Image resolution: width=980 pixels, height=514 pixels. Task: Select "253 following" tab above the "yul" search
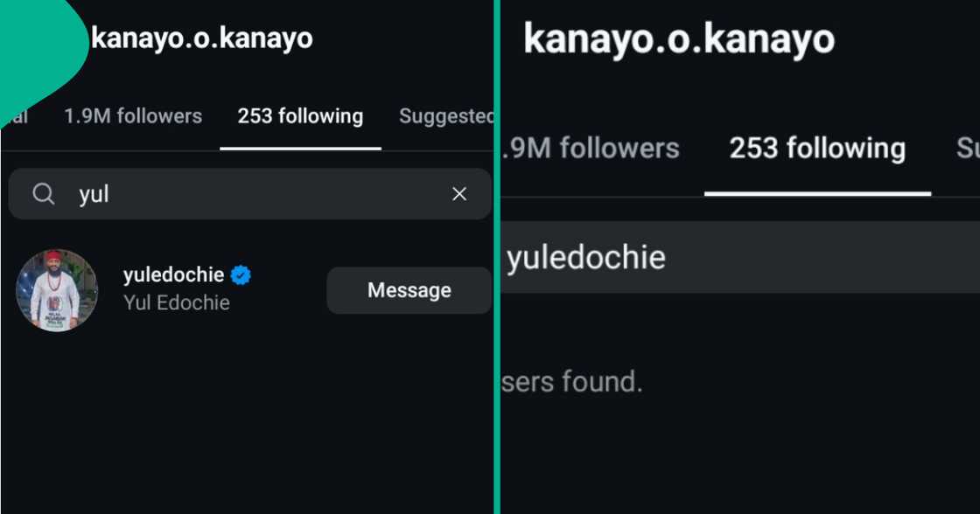tap(300, 116)
